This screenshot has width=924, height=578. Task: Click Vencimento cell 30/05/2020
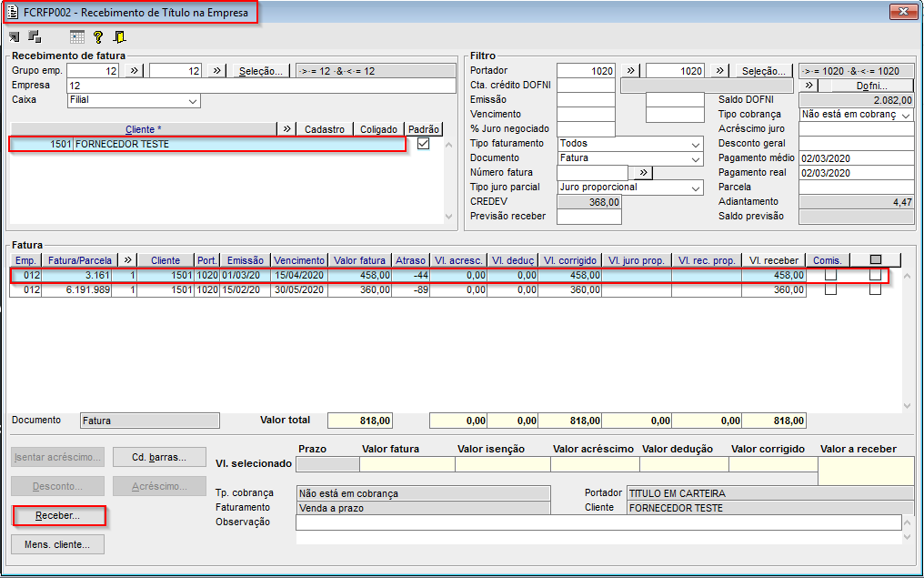299,289
